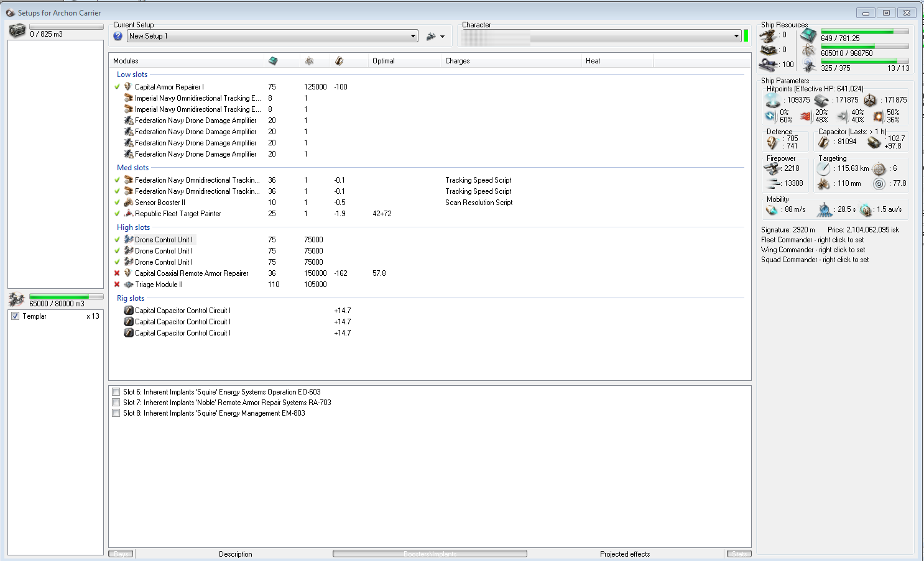
Task: Click the Sensor Booster II module icon
Action: click(128, 203)
